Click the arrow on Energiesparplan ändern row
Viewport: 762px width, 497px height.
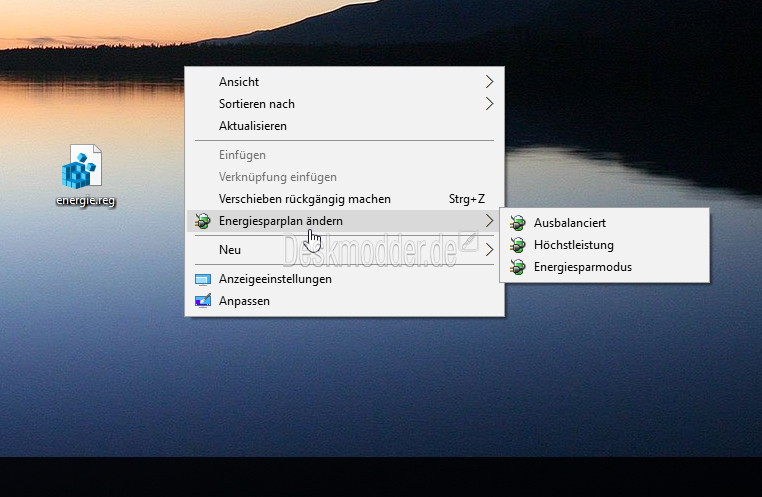(489, 221)
